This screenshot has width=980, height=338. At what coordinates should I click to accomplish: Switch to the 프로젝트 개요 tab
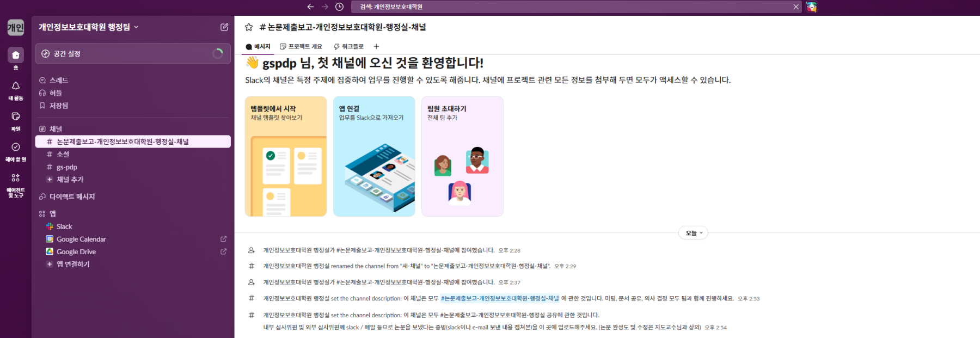click(301, 47)
